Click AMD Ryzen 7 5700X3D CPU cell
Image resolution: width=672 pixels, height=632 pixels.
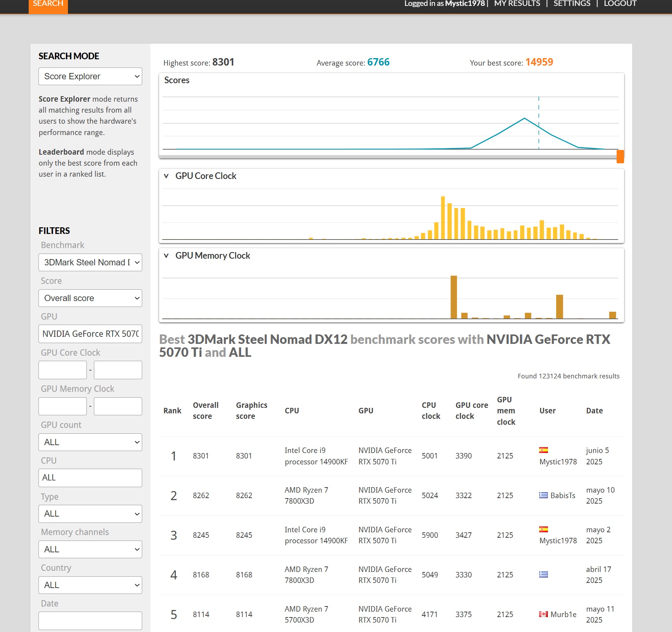point(306,614)
